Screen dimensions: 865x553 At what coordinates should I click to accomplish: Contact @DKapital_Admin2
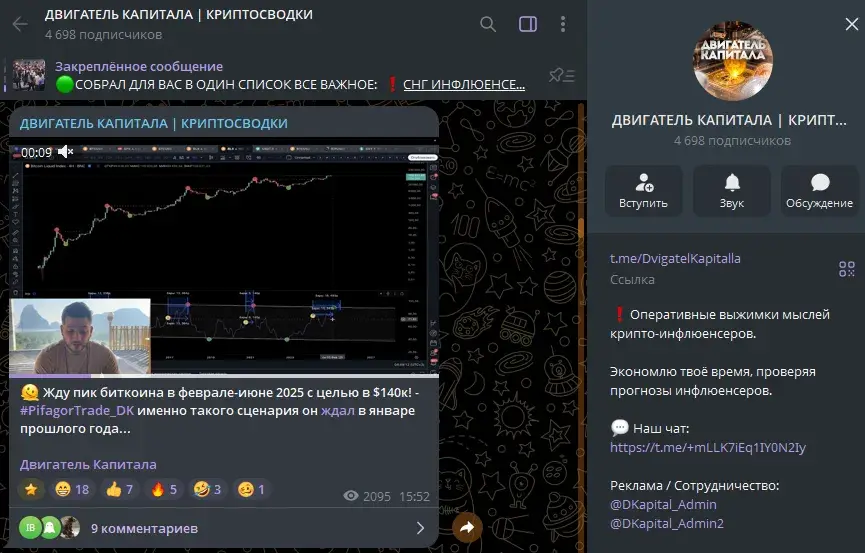(666, 523)
